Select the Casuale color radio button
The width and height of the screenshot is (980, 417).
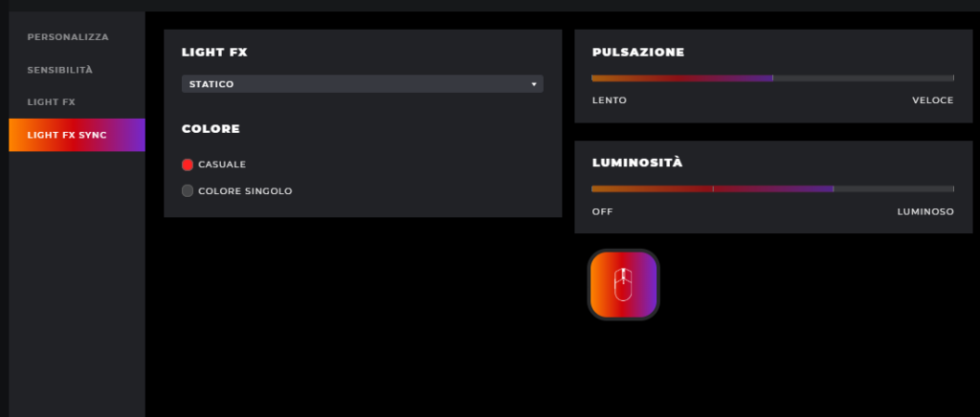[x=188, y=165]
